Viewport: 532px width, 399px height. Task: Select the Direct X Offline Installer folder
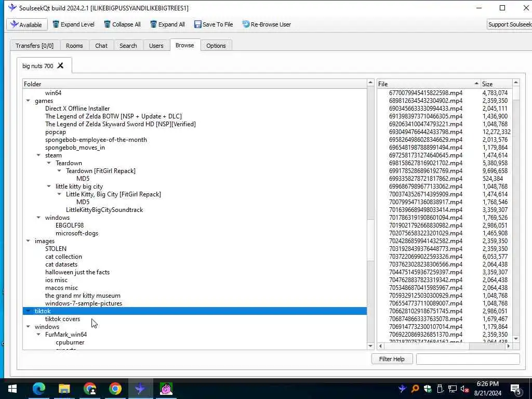coord(77,109)
